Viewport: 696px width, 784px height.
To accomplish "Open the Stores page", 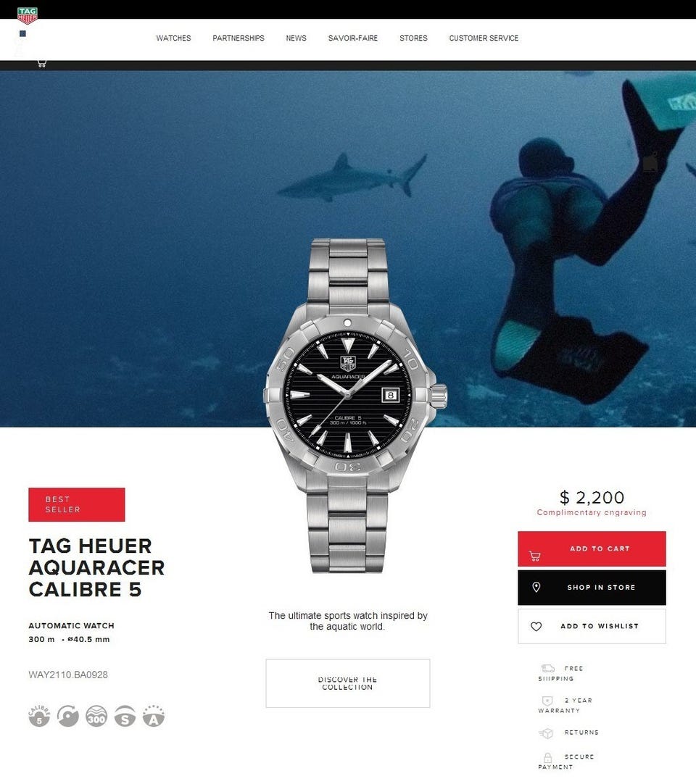I will (413, 38).
